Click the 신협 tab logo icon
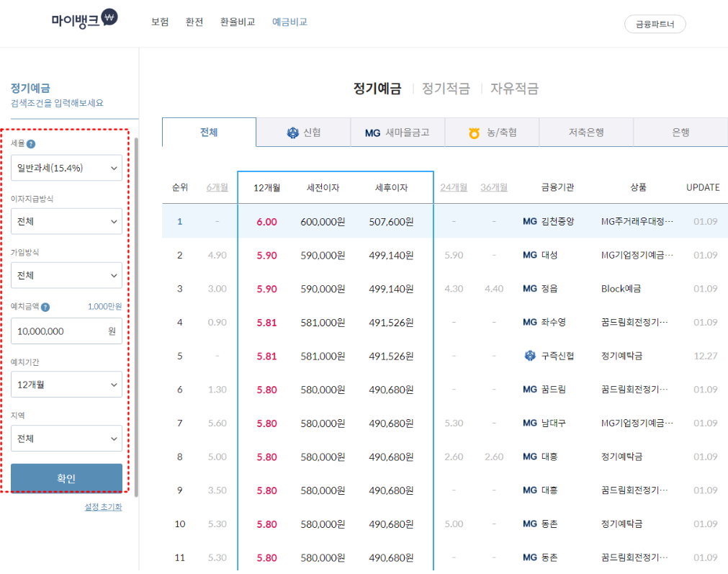Image resolution: width=728 pixels, height=574 pixels. [292, 133]
